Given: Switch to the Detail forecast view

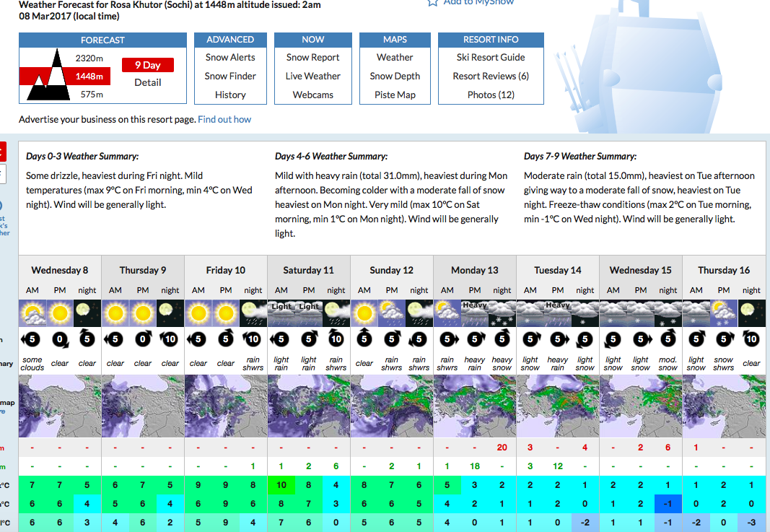Looking at the screenshot, I should click(148, 82).
